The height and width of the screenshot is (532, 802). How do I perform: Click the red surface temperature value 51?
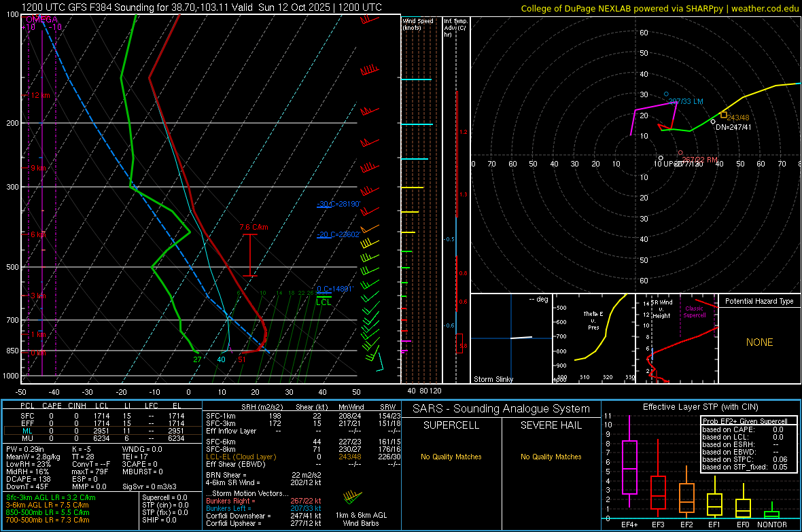point(242,359)
